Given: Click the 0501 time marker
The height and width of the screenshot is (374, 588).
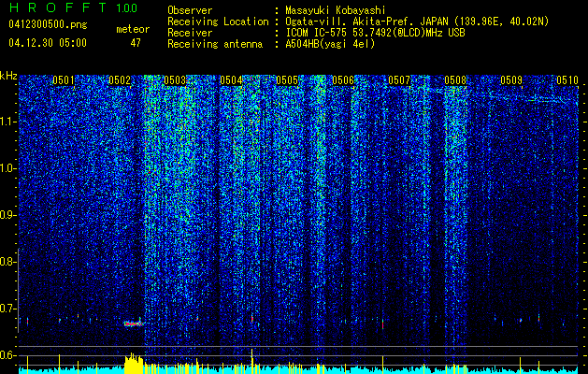Looking at the screenshot, I should point(64,80).
